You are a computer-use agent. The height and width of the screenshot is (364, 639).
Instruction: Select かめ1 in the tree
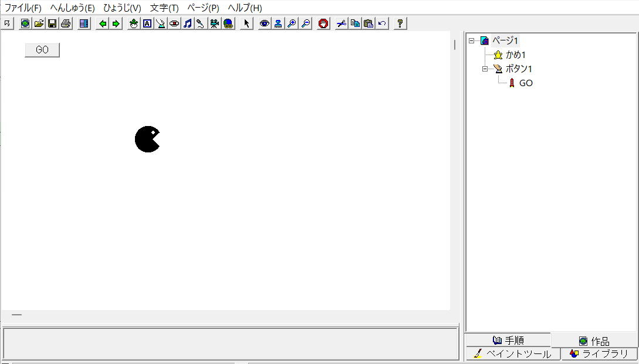tap(516, 55)
